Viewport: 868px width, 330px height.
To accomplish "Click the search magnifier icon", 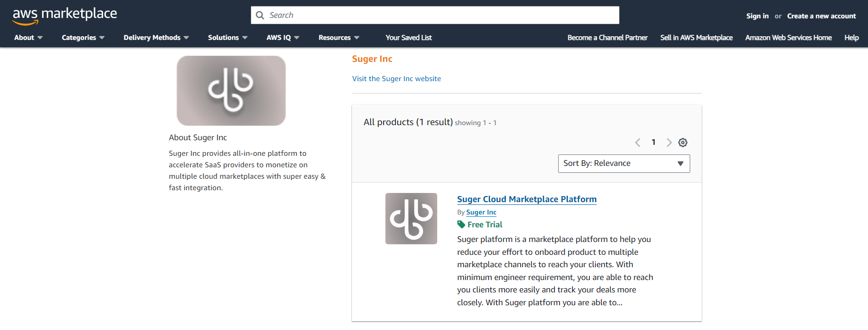I will click(x=260, y=15).
